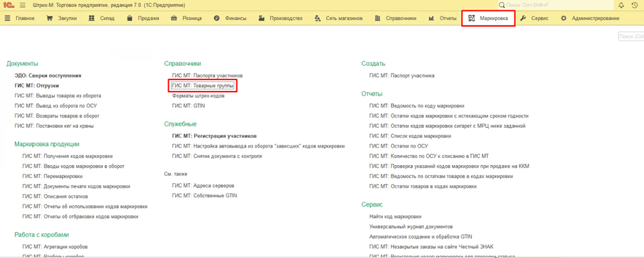The height and width of the screenshot is (258, 644).
Task: Open ГИС МТ: Отгрузки documents
Action: click(x=37, y=85)
